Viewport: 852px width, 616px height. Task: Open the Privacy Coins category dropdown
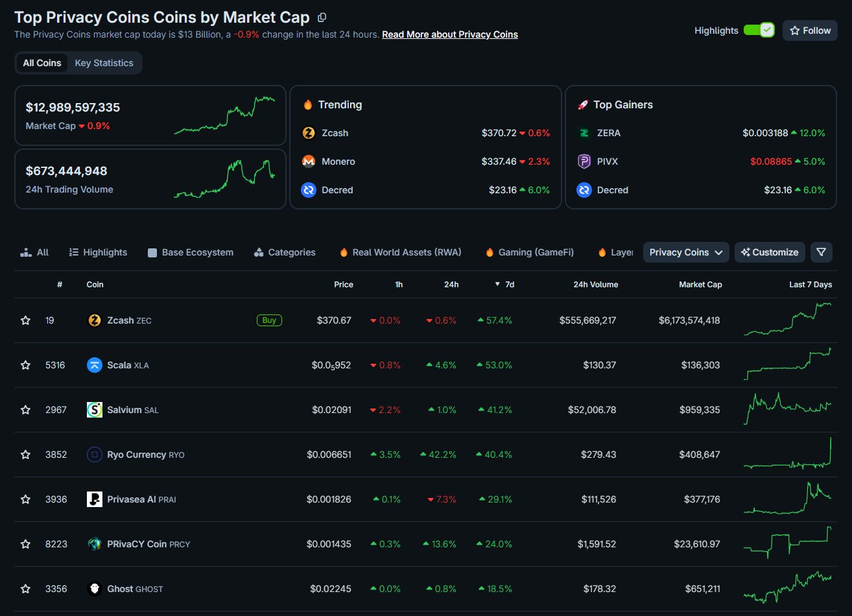[686, 252]
